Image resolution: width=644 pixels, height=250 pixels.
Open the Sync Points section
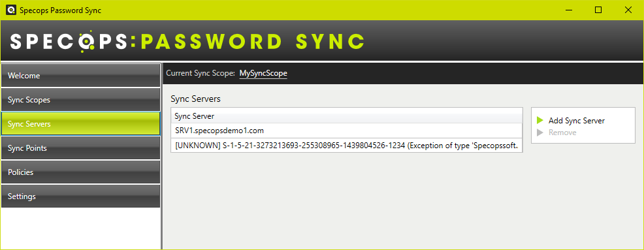pos(80,148)
